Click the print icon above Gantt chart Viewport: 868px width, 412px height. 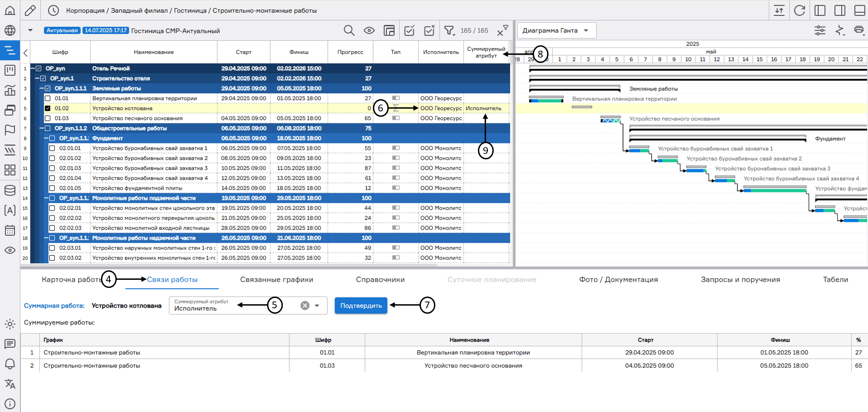858,30
